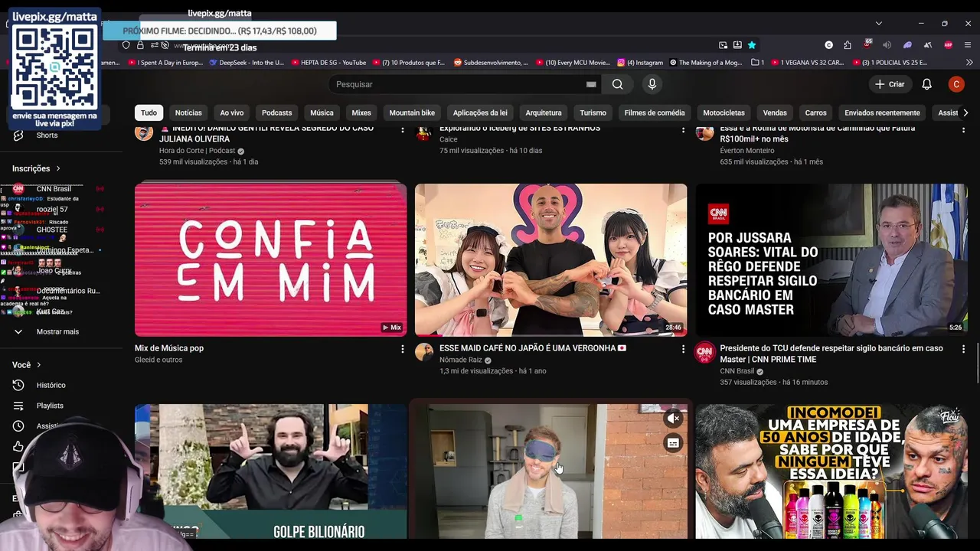Select the Motocicletas filter chip
Screen dimensions: 980x551
tap(724, 112)
